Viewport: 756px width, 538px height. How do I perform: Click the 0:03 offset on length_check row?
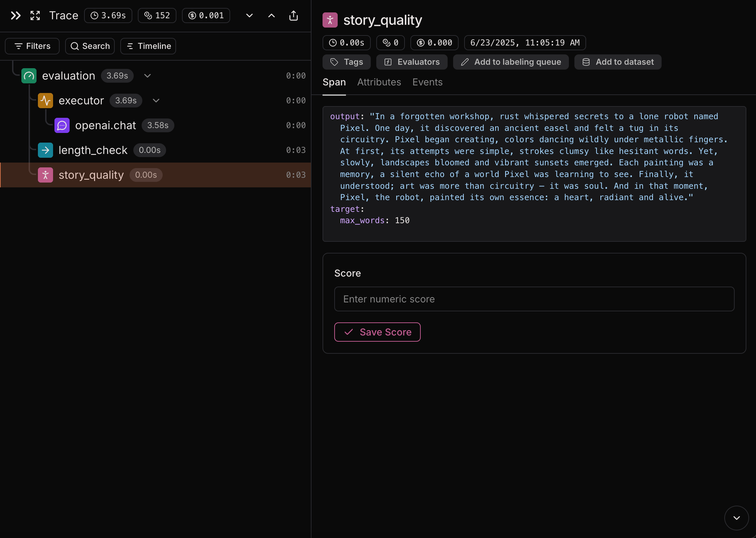pyautogui.click(x=296, y=150)
